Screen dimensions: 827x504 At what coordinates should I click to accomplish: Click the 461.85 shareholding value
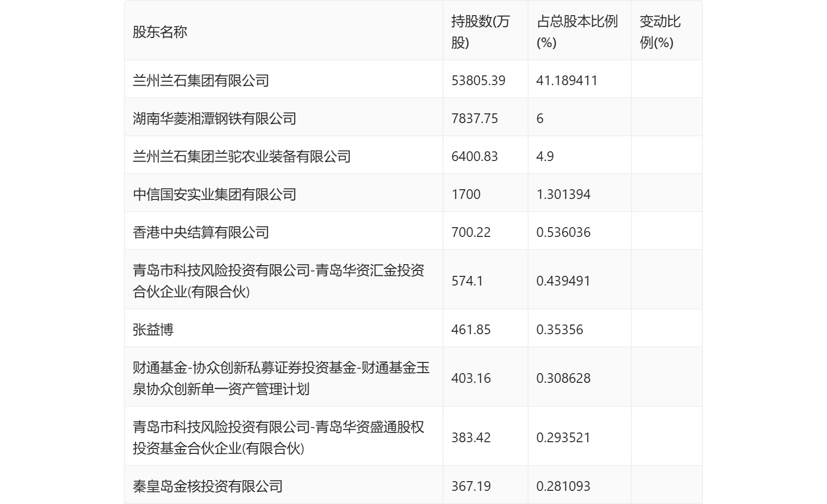(471, 329)
